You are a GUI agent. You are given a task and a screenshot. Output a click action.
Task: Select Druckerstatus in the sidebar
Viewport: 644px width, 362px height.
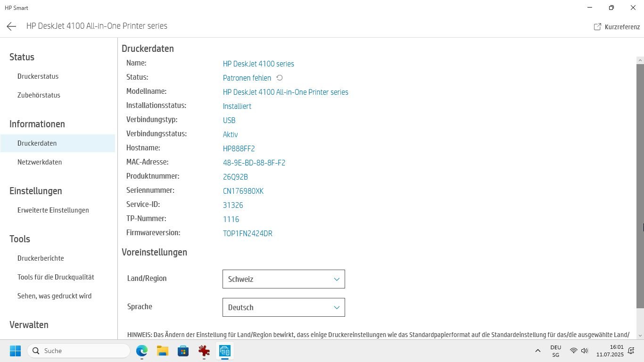pos(38,76)
